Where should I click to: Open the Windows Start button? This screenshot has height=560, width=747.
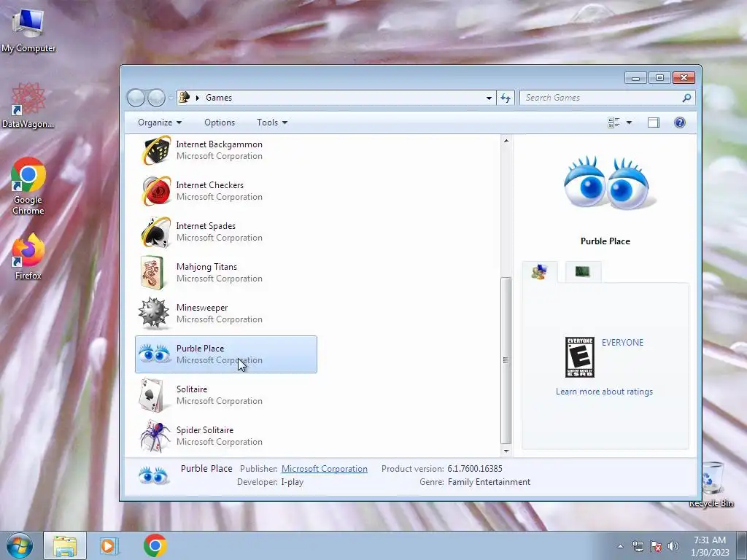(20, 545)
